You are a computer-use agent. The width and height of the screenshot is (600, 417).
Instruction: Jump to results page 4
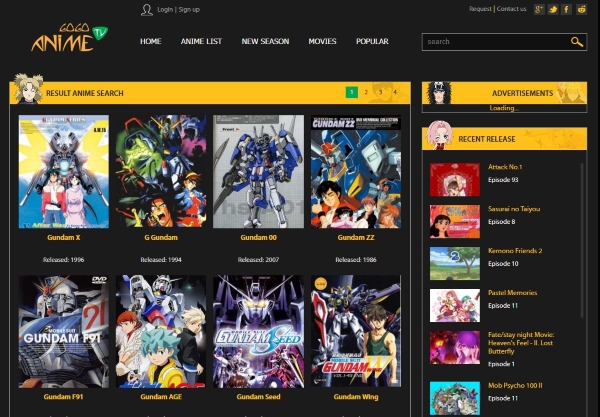point(395,92)
